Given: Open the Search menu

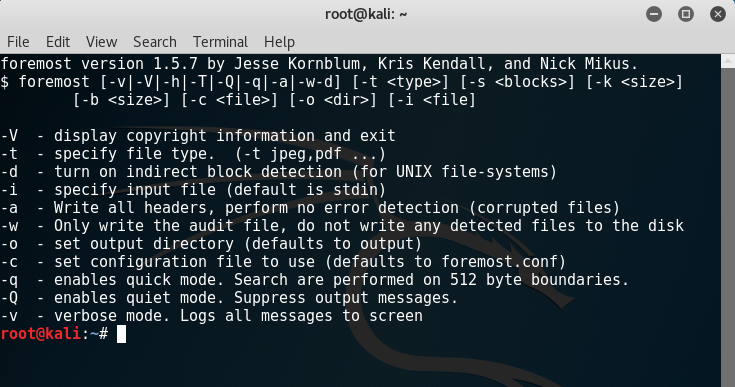Looking at the screenshot, I should coord(155,42).
